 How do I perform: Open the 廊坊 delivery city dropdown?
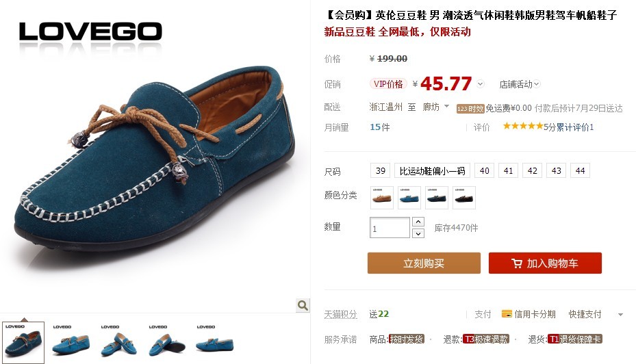pos(436,107)
